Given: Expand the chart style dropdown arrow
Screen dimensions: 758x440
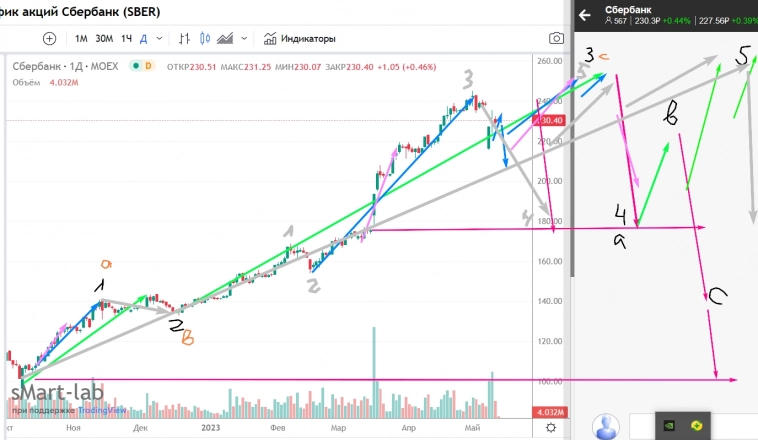Looking at the screenshot, I should coord(244,39).
